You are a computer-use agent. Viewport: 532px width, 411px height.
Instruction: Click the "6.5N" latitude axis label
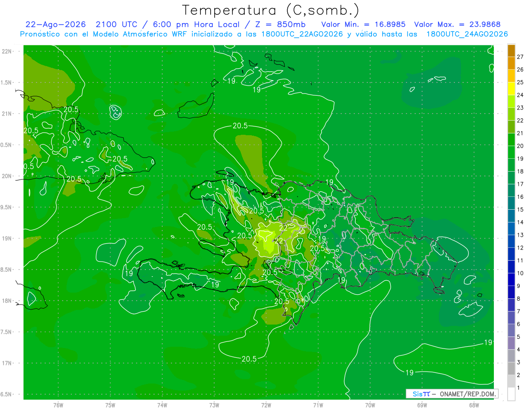click(7, 395)
